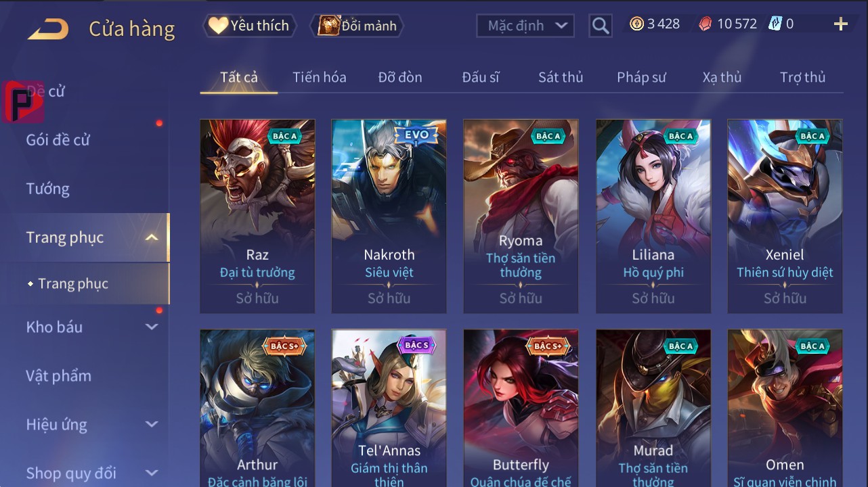Collapse the Trang phục section chevron

click(152, 237)
